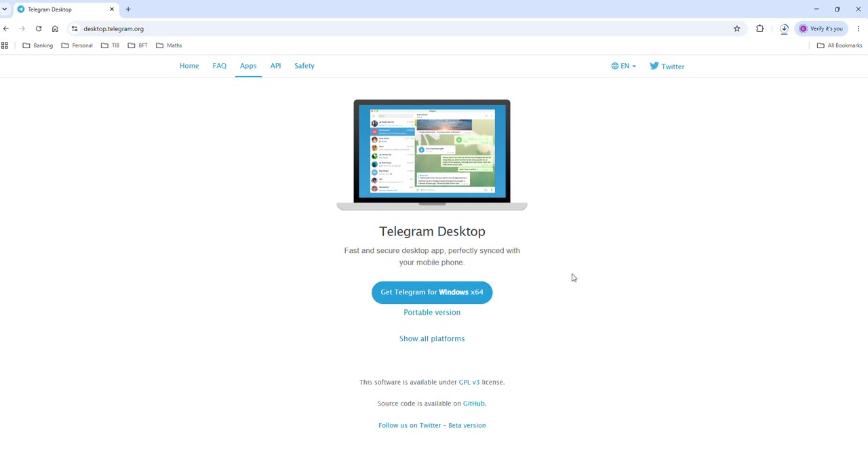The image size is (868, 449).
Task: Open the Extensions puzzle icon
Action: pos(760,28)
